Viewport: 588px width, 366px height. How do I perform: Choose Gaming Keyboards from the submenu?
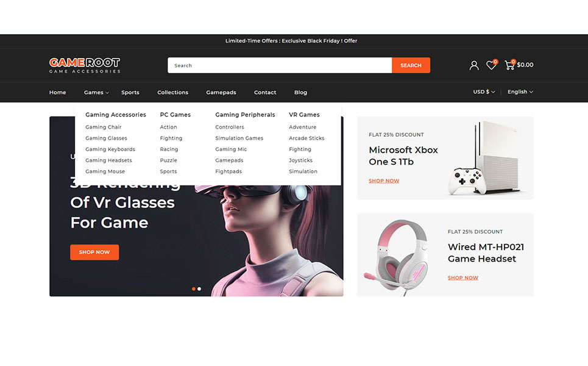110,149
